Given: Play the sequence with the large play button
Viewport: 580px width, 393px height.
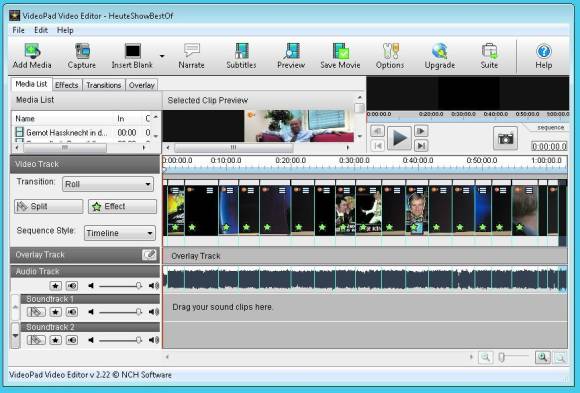Looking at the screenshot, I should (399, 138).
